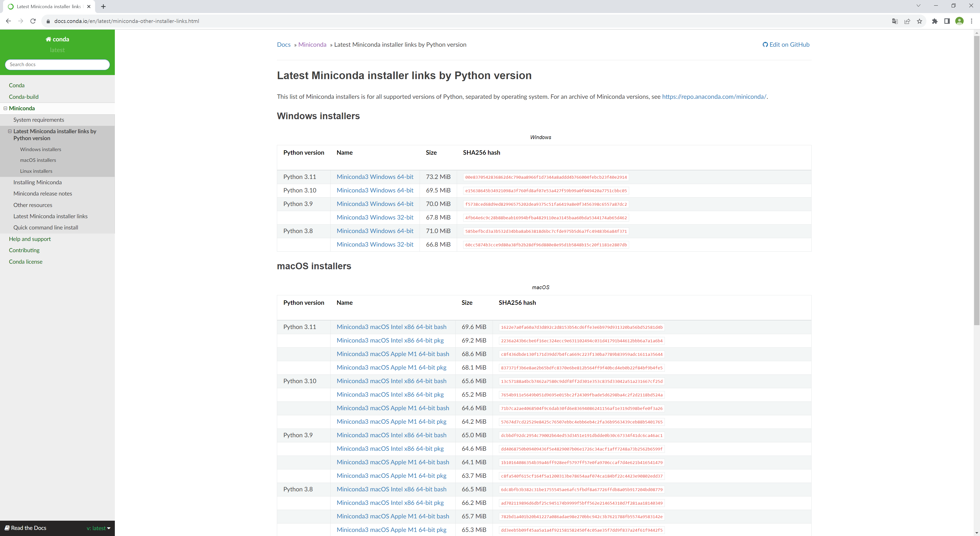Open the Chrome three-dot menu
Screen dimensions: 980x536
tap(971, 21)
